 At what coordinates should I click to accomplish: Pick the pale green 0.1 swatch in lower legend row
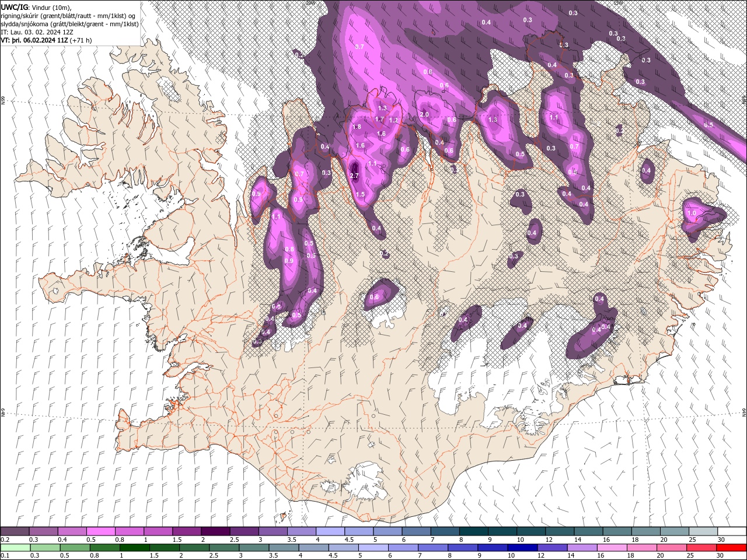point(15,547)
